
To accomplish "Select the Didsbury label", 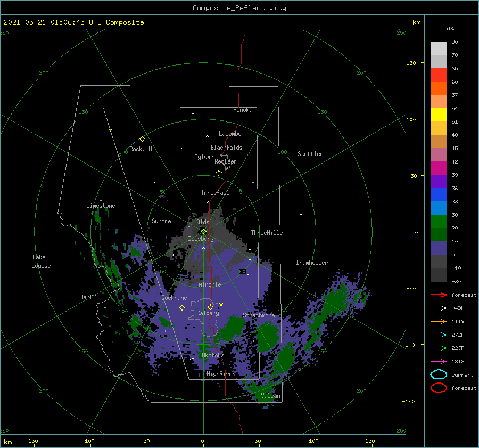I will click(201, 239).
